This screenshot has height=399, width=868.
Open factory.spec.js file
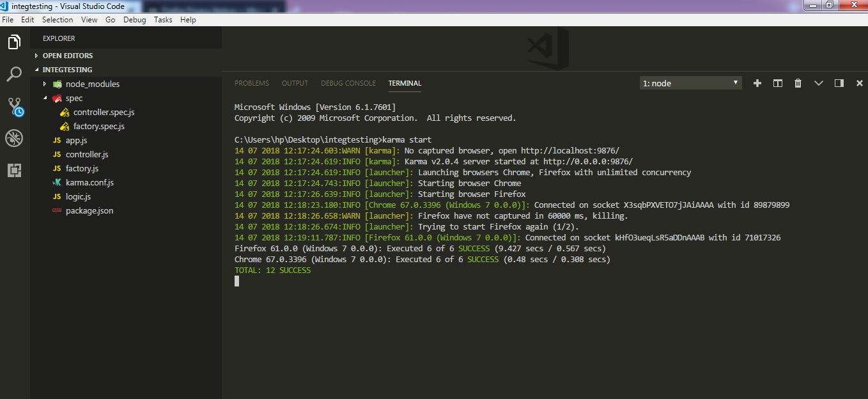tap(98, 126)
